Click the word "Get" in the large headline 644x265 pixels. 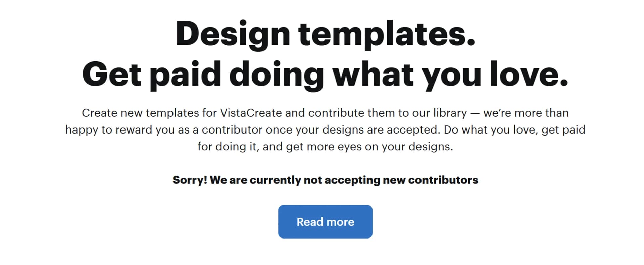tap(111, 74)
